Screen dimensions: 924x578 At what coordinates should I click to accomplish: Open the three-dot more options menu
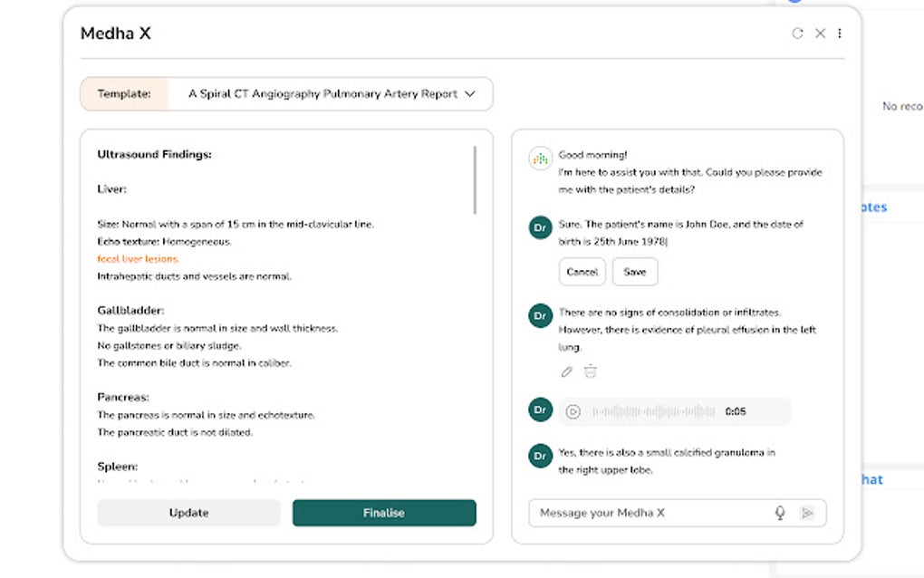(x=840, y=34)
